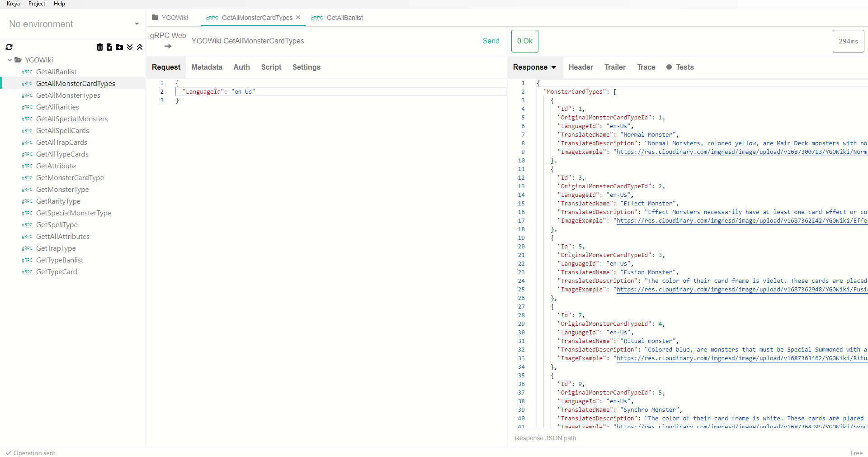This screenshot has height=457, width=868.
Task: Click the refresh project icon
Action: click(x=9, y=47)
